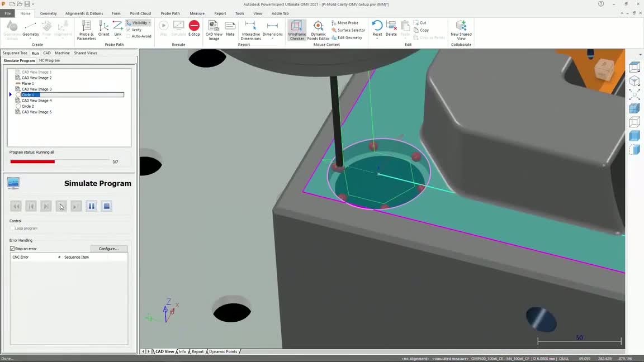The width and height of the screenshot is (644, 362).
Task: Click the Orient probe path icon
Action: (x=103, y=28)
